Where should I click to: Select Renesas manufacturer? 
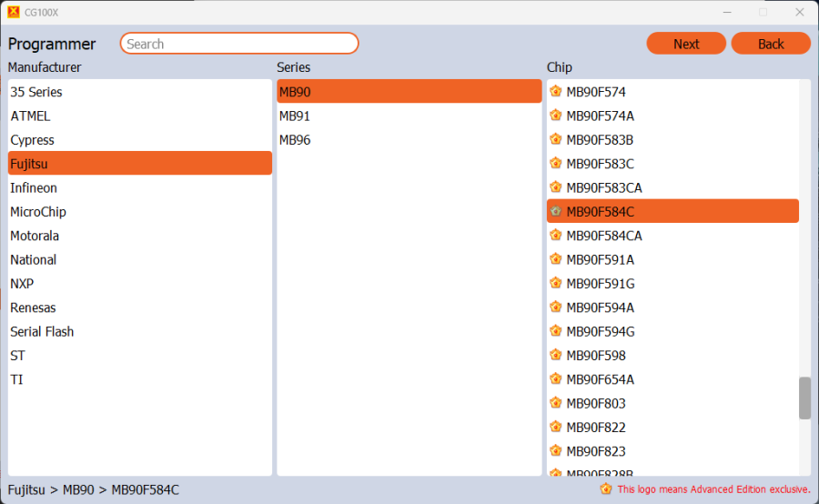pyautogui.click(x=33, y=307)
